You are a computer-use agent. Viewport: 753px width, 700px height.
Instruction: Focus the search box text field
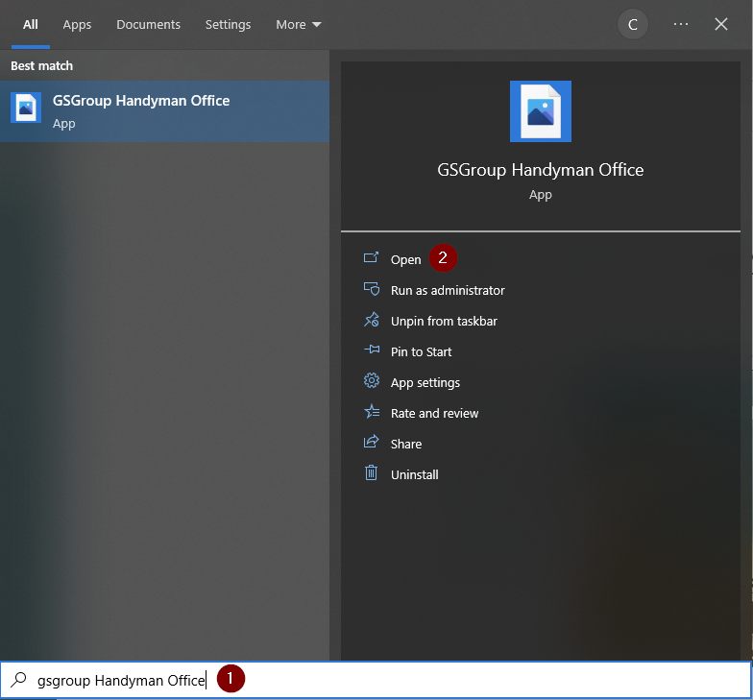click(376, 680)
